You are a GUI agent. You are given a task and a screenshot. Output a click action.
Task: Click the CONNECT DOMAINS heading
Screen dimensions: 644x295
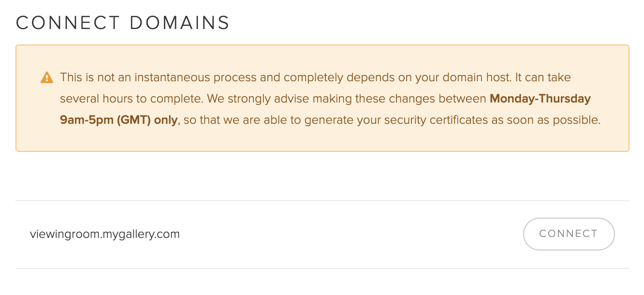coord(123,23)
